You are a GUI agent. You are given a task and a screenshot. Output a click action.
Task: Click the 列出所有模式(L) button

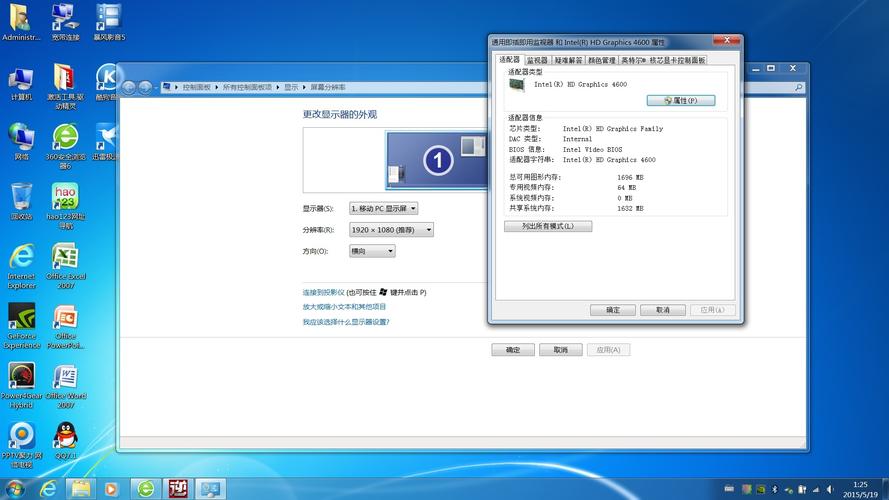click(548, 226)
